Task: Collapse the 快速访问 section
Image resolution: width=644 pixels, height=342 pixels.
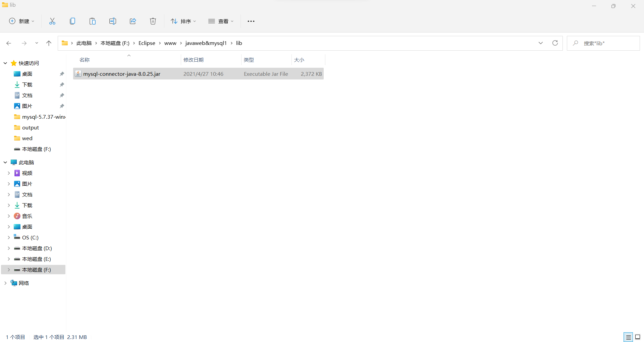Action: tap(5, 63)
